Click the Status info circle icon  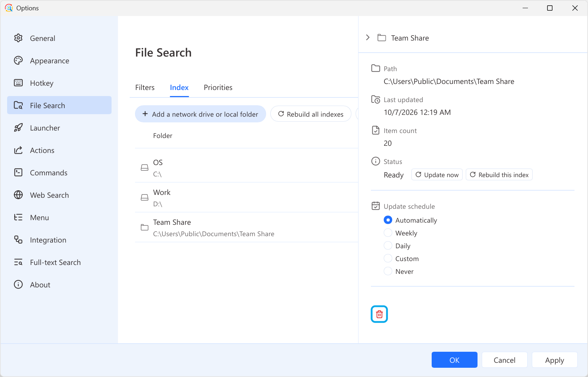tap(376, 161)
